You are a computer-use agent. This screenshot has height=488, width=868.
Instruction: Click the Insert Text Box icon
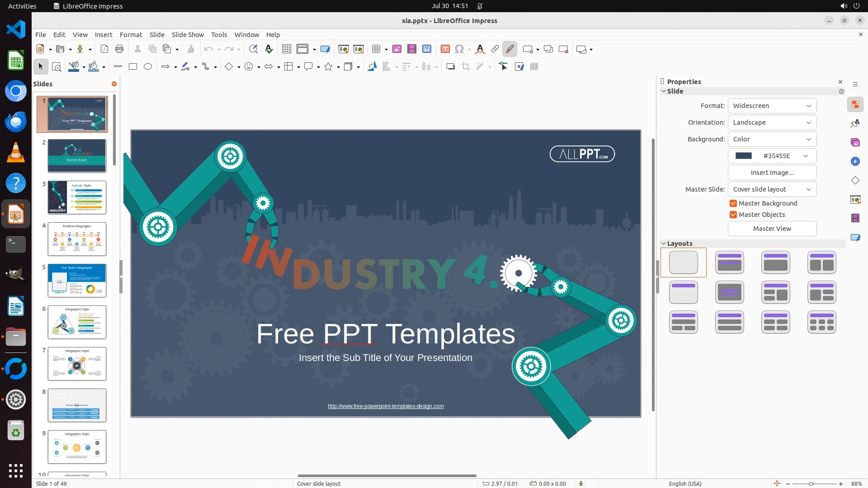(445, 49)
